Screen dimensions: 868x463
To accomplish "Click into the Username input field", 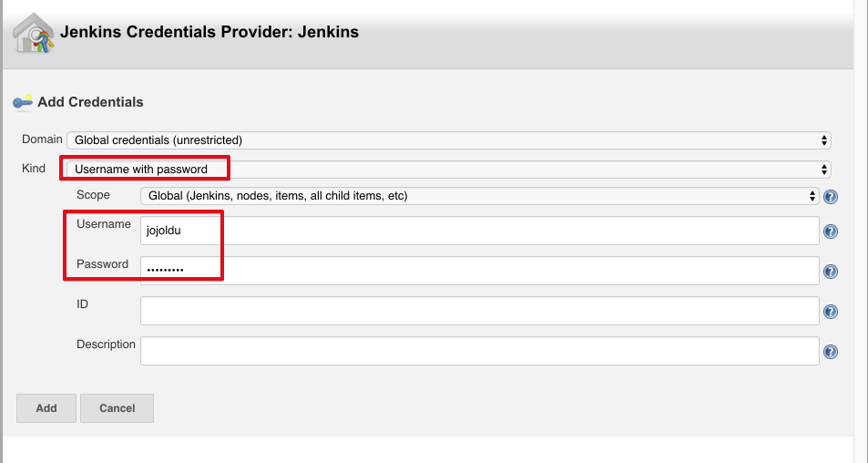I will pos(479,231).
